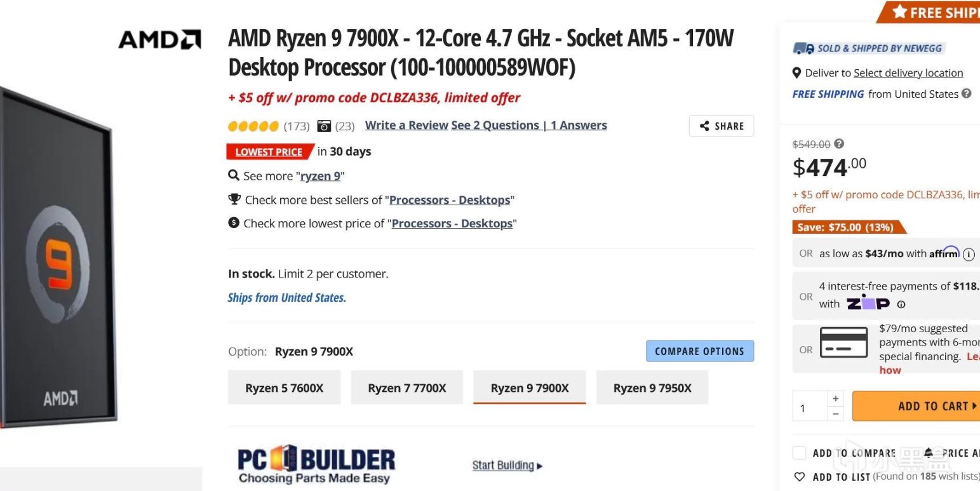Choose the Ryzen 9 7950X option

pos(652,388)
